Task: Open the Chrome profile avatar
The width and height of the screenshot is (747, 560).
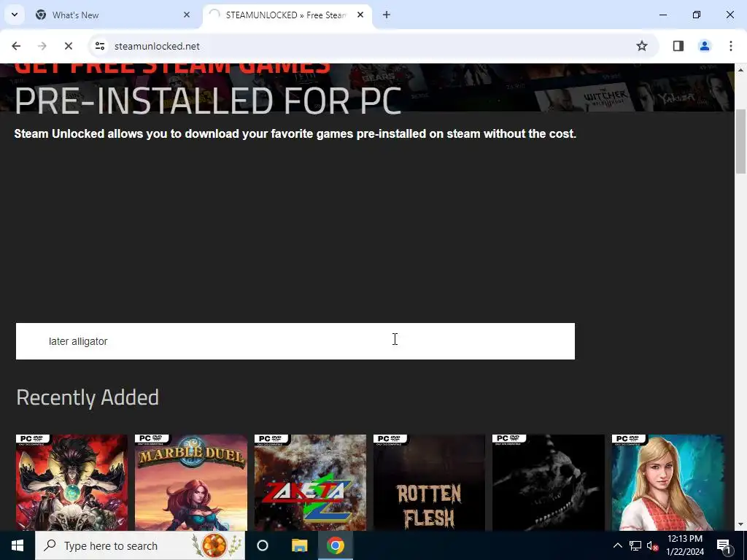Action: [705, 46]
